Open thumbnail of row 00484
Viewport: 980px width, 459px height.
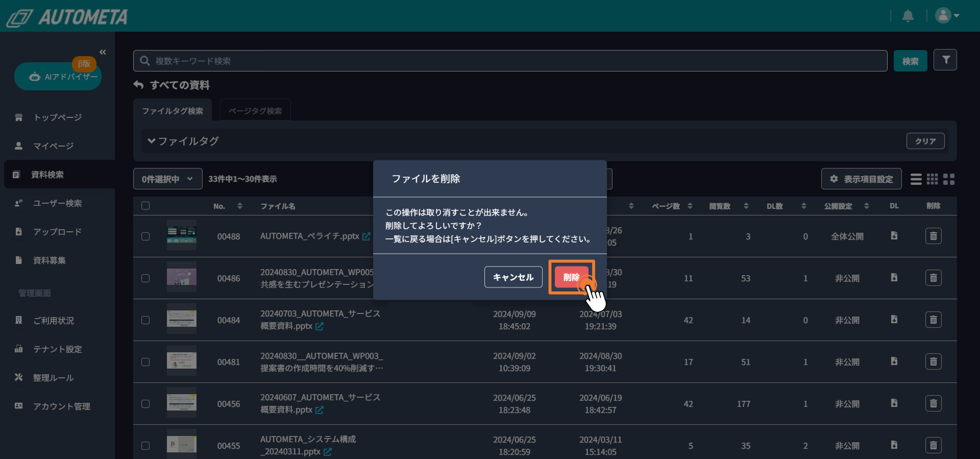pyautogui.click(x=181, y=318)
